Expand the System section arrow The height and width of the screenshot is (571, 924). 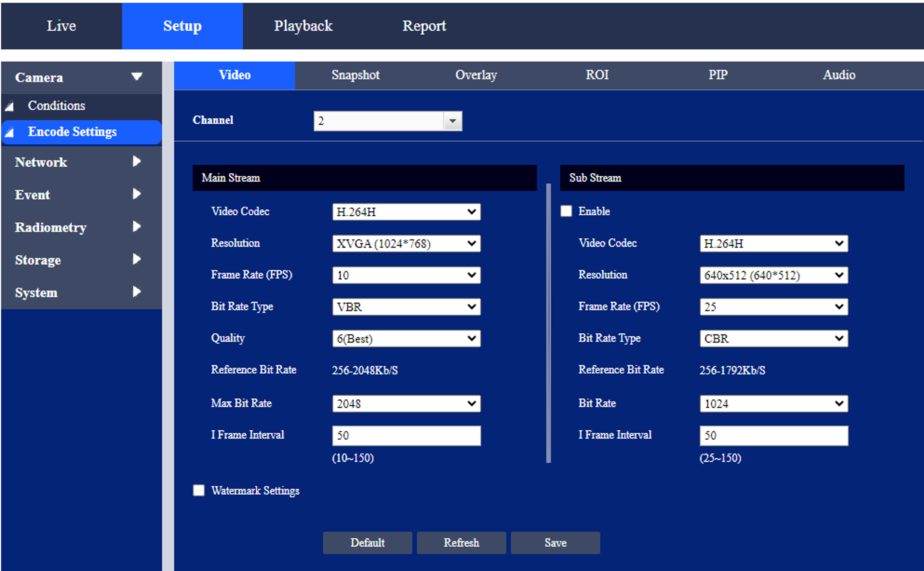coord(136,292)
